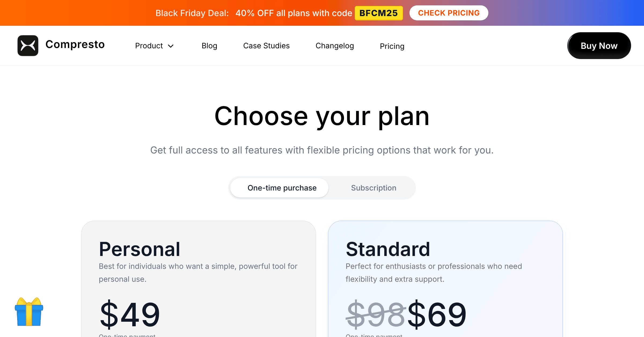
Task: Navigate to Pricing in the navbar
Action: coord(392,46)
